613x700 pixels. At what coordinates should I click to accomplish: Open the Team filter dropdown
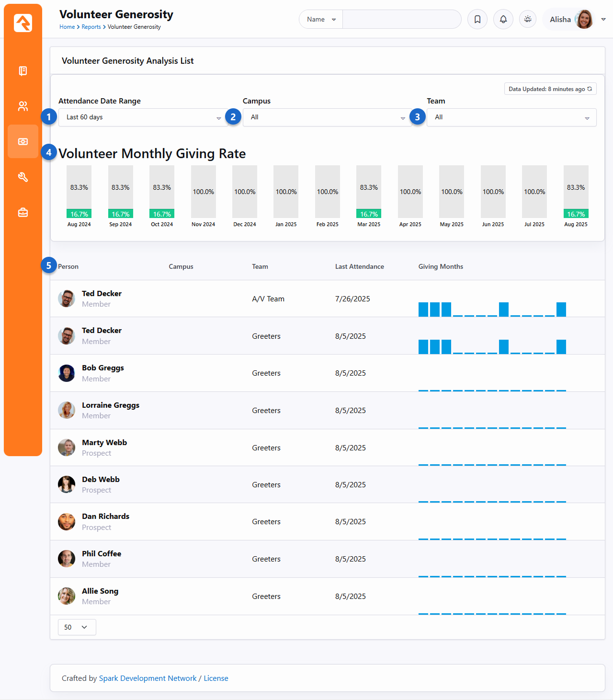pos(511,117)
